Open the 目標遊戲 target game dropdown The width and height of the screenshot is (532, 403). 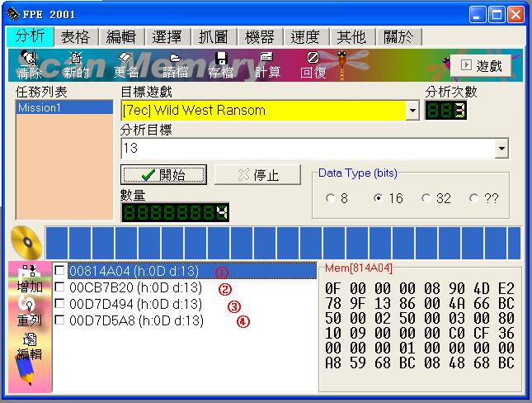click(412, 111)
